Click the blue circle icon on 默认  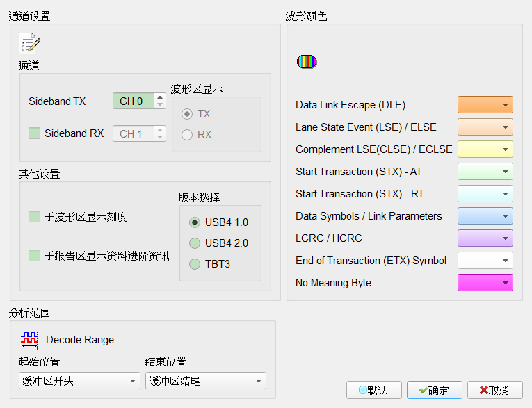pos(363,391)
